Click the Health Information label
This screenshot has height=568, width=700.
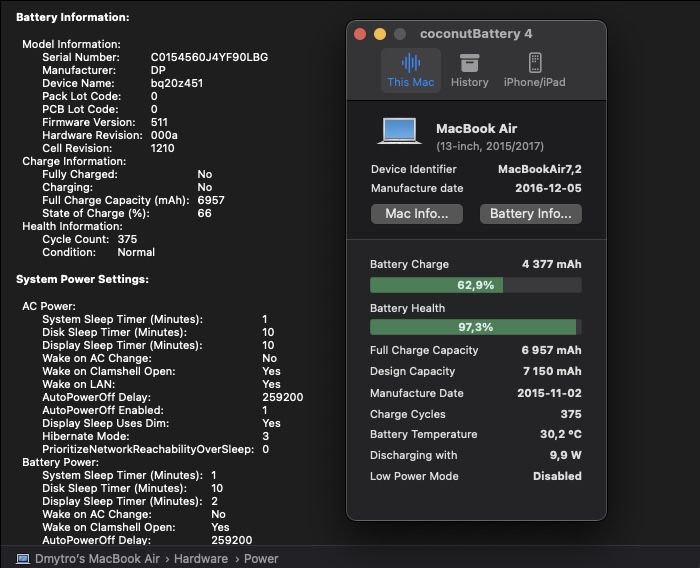coord(72,226)
